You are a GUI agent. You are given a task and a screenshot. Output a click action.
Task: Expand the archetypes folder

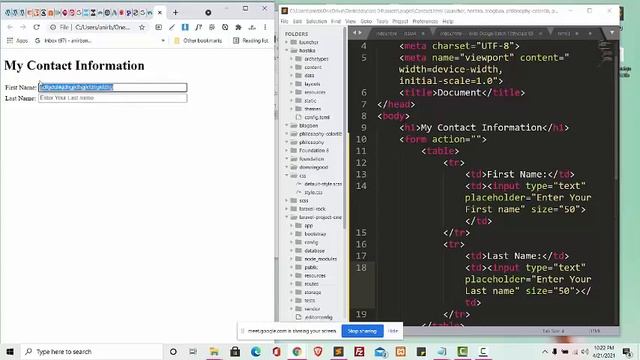(x=291, y=59)
